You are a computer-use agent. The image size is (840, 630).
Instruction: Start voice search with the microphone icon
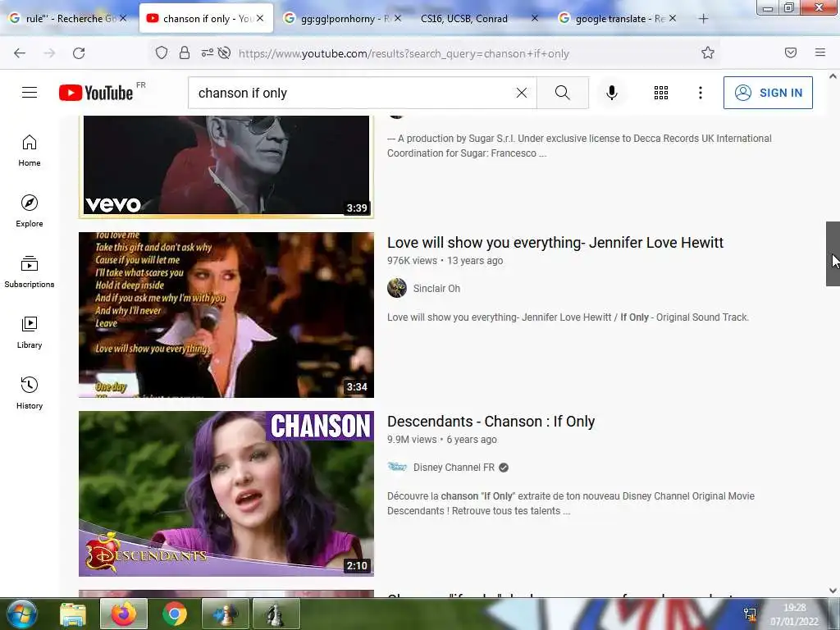612,93
